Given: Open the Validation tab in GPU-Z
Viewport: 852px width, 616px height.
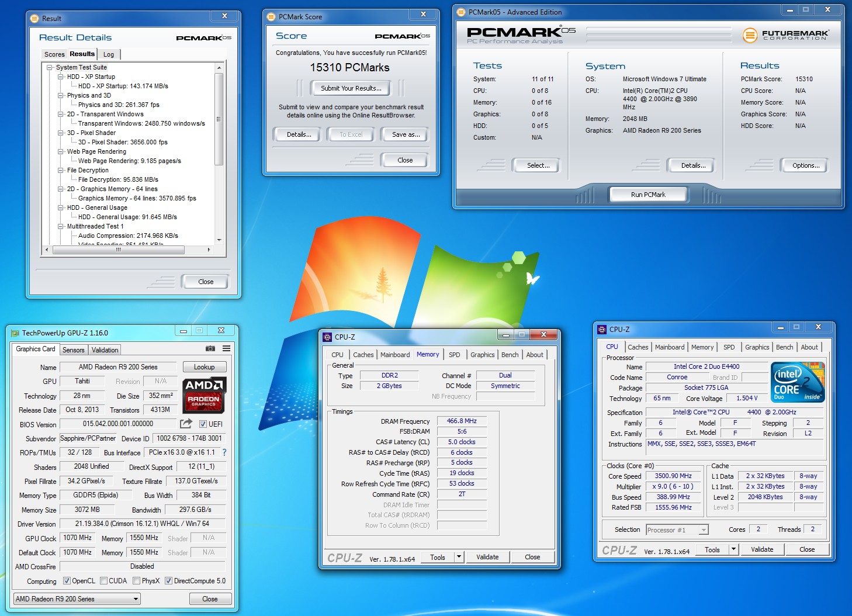Looking at the screenshot, I should pos(105,350).
